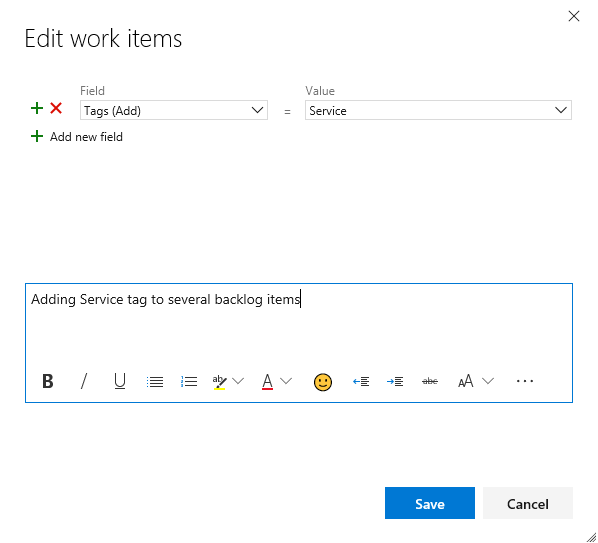
Task: Close the Edit work items dialog
Action: click(574, 16)
